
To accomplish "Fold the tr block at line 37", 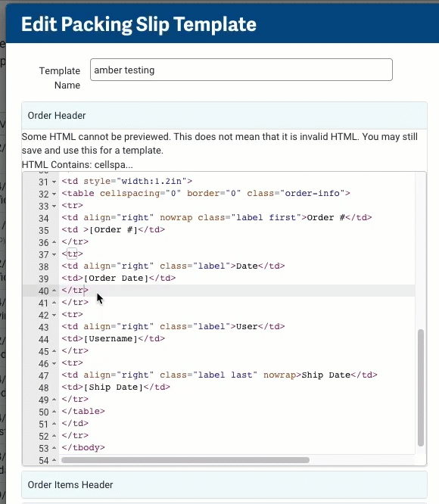I will (54, 254).
